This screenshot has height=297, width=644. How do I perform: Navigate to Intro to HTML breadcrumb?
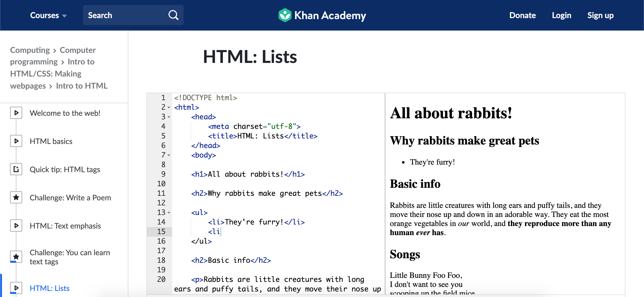pyautogui.click(x=82, y=86)
